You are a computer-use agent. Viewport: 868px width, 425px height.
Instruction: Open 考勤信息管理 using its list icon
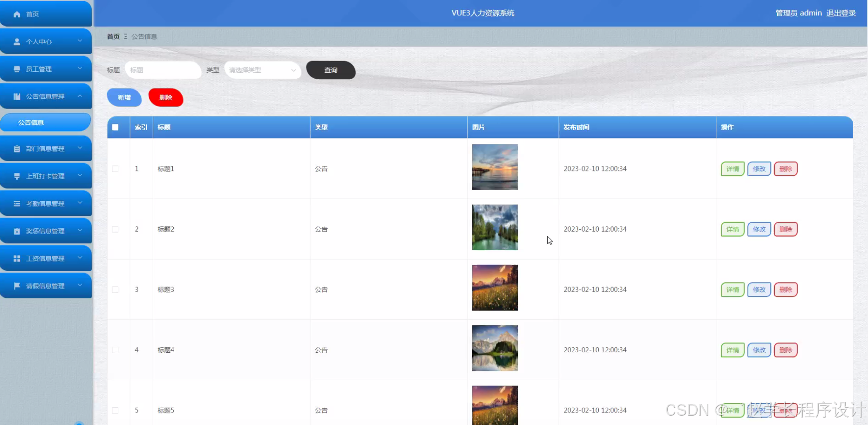(x=17, y=203)
